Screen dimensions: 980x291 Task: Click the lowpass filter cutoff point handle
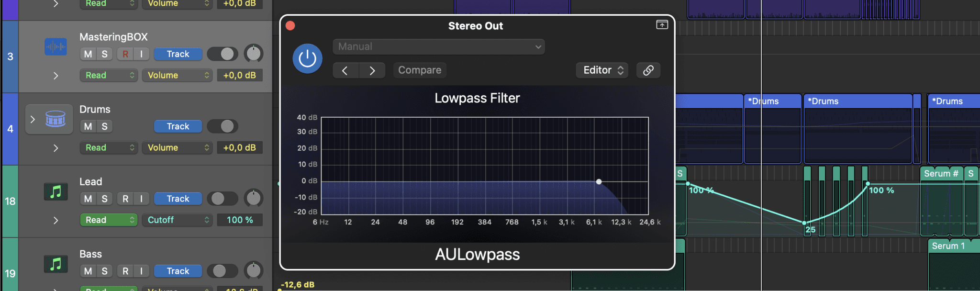(x=599, y=182)
